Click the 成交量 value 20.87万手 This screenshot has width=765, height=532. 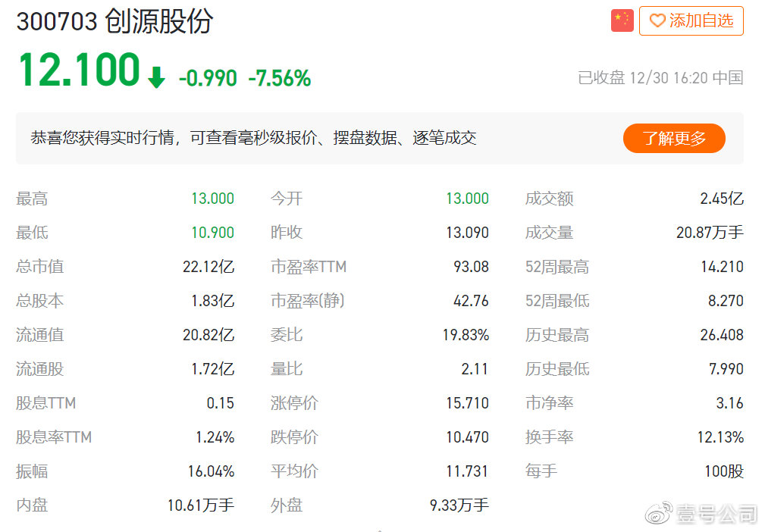[x=710, y=233]
